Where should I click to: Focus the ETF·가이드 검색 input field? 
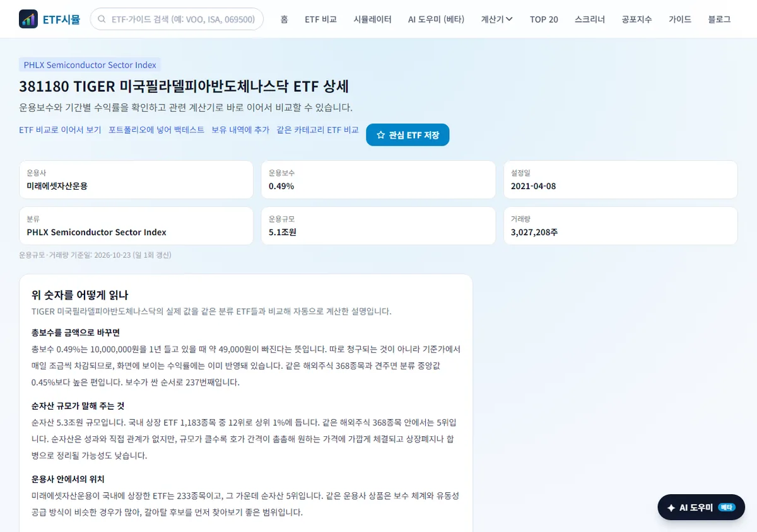[x=177, y=19]
